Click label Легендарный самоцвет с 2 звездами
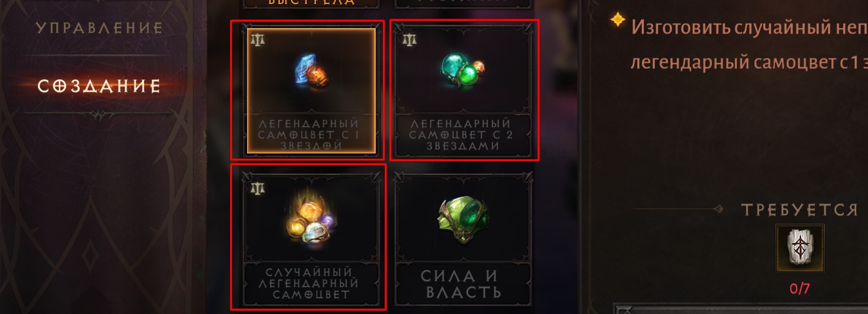 pos(464,135)
